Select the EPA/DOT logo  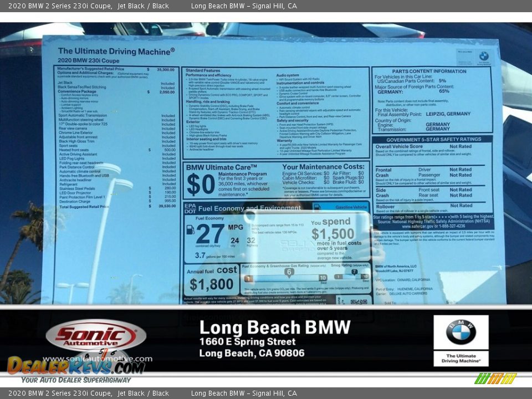coord(191,208)
